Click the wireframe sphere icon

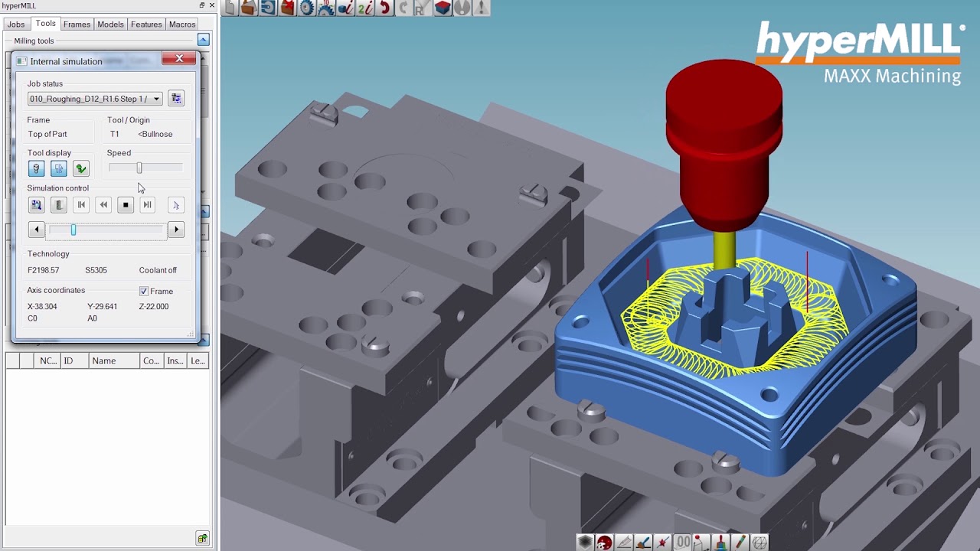[759, 543]
